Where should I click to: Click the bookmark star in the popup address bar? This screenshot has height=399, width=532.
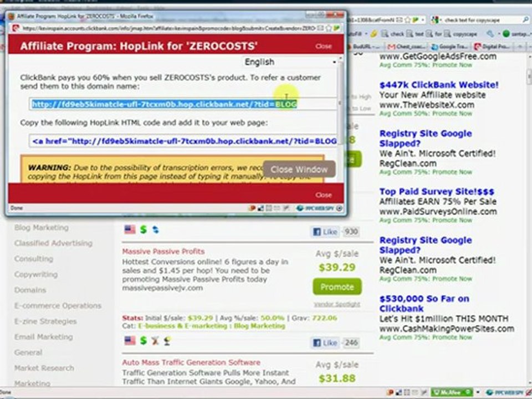coord(329,28)
